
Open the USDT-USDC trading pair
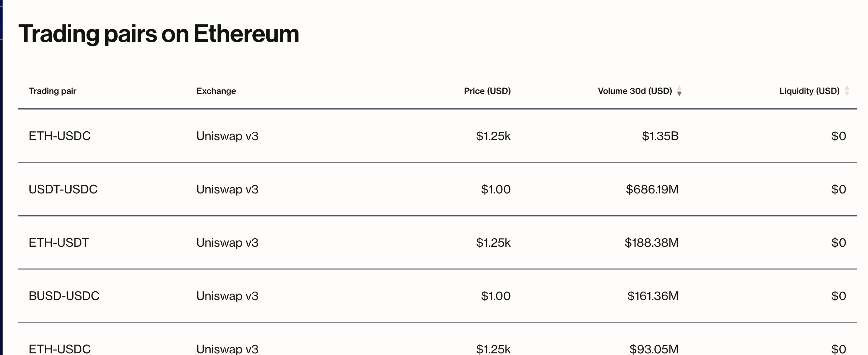(x=63, y=189)
